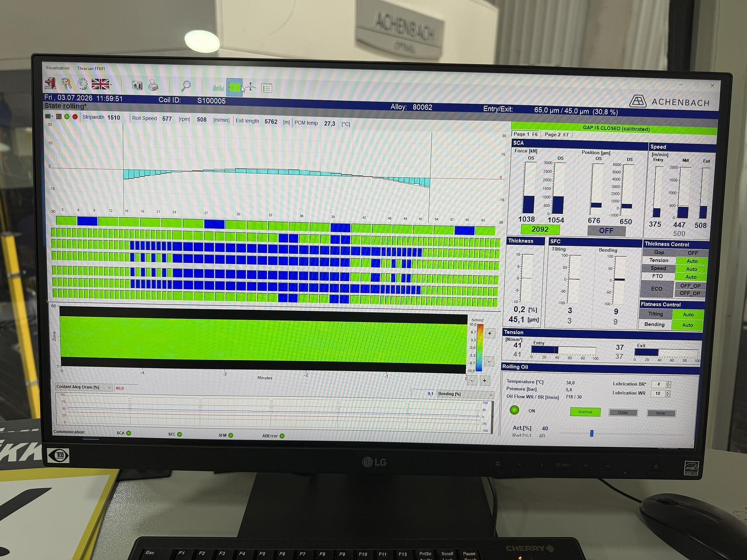The image size is (747, 560).
Task: Click the magnifying glass search icon
Action: [186, 86]
